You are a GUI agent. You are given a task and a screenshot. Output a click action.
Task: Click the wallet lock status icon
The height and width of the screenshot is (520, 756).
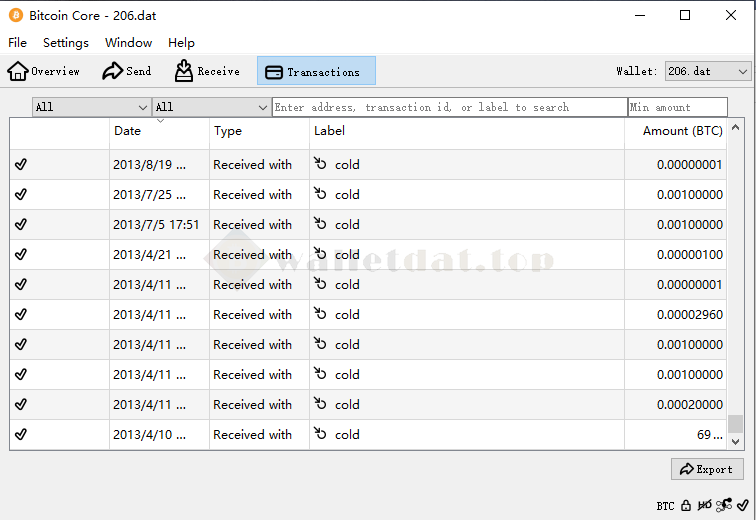pyautogui.click(x=686, y=506)
